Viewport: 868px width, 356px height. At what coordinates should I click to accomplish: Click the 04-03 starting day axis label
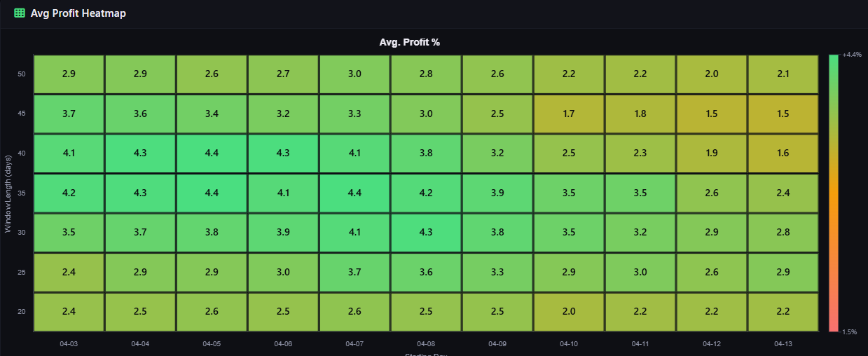pyautogui.click(x=69, y=344)
